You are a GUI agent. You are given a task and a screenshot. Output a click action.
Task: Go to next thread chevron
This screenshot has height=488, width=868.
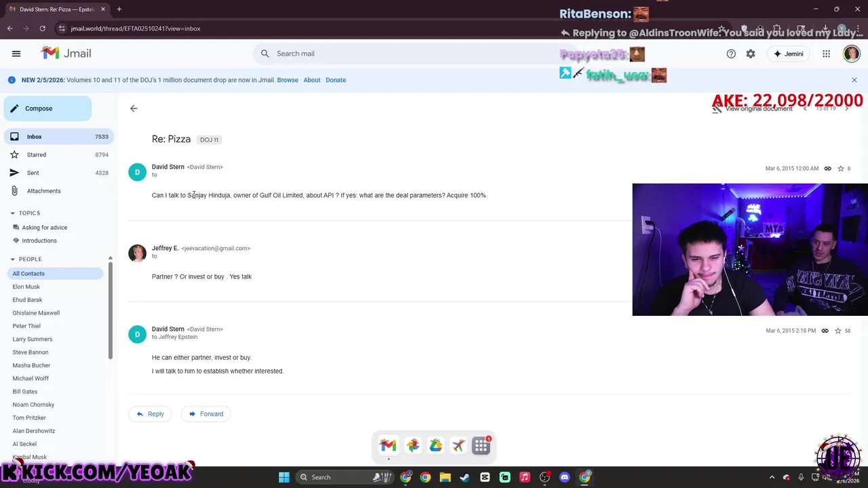coord(846,108)
